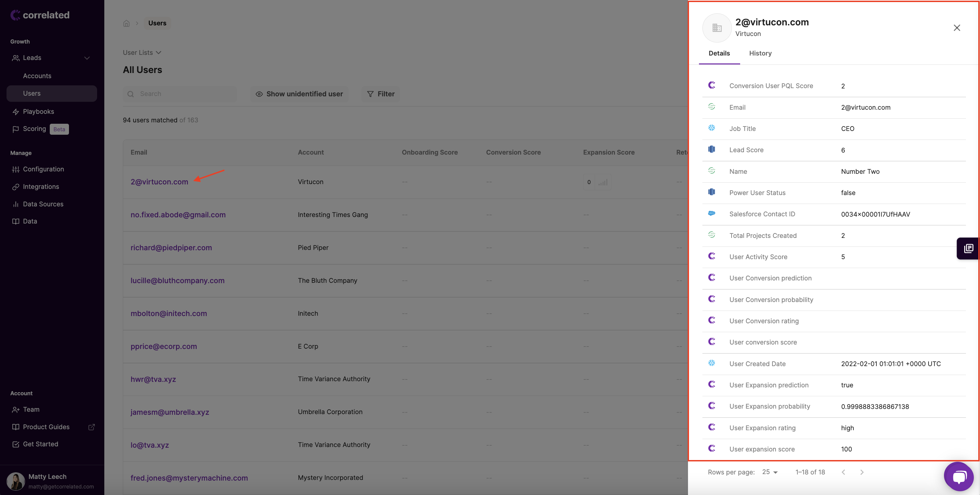Open Integrations in the Manage section
980x495 pixels.
tap(41, 187)
